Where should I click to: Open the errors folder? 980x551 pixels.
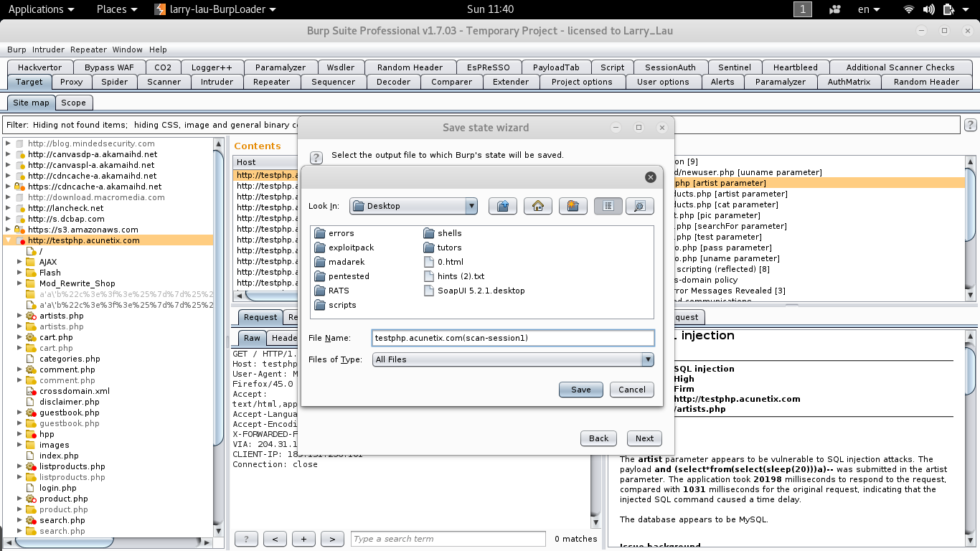click(334, 233)
